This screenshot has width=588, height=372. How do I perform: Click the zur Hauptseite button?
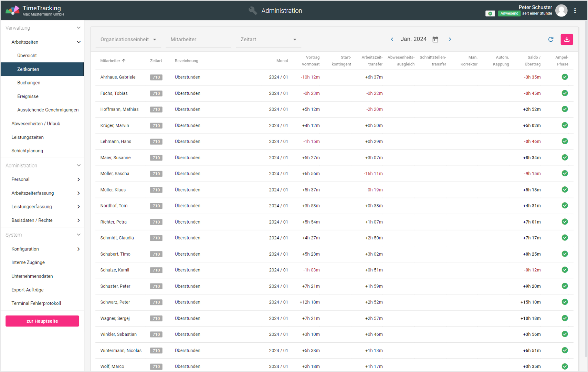[42, 321]
